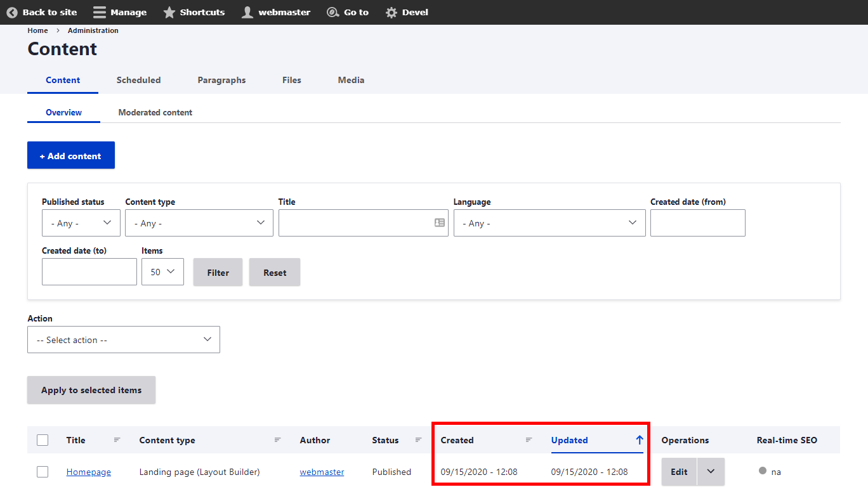Click the Updated column sort arrow
The height and width of the screenshot is (487, 868).
point(639,440)
